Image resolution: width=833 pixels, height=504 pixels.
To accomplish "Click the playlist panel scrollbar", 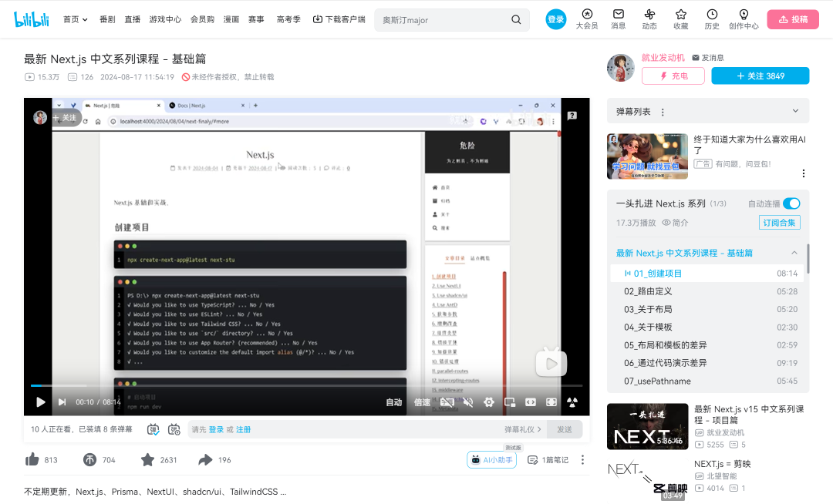I will [808, 258].
